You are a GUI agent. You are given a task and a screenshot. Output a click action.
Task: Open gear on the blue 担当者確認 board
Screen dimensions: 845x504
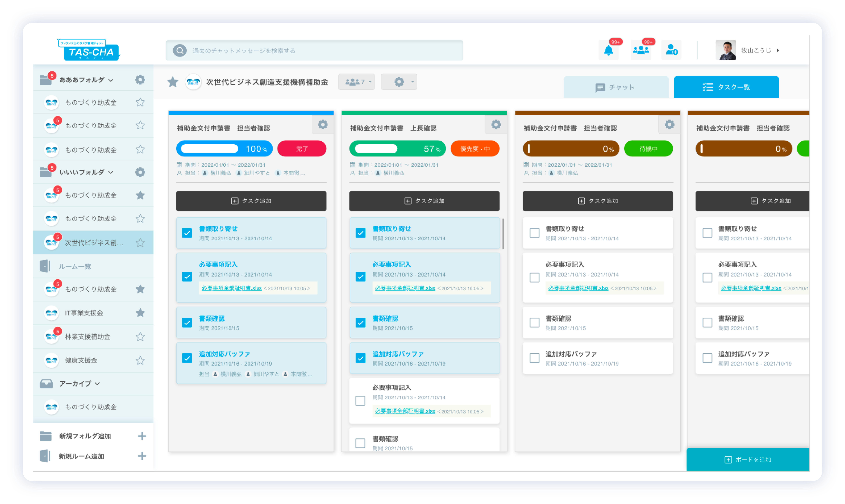tap(323, 125)
